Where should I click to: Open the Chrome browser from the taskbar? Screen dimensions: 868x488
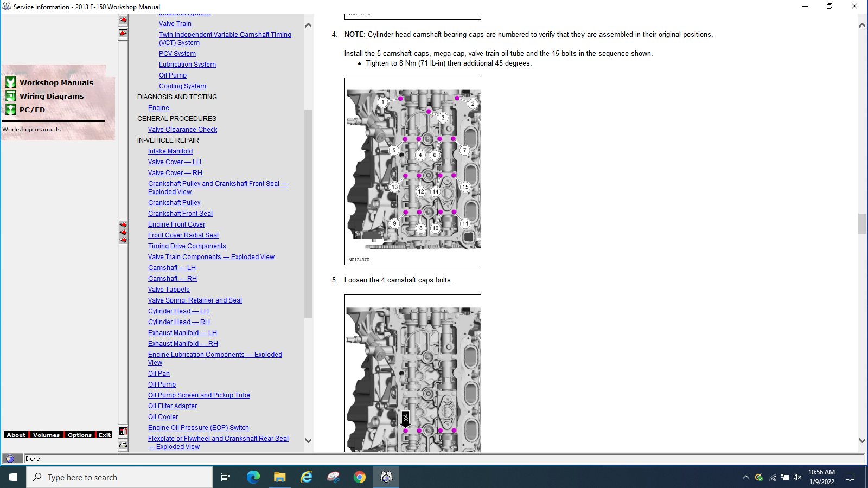[x=359, y=477]
